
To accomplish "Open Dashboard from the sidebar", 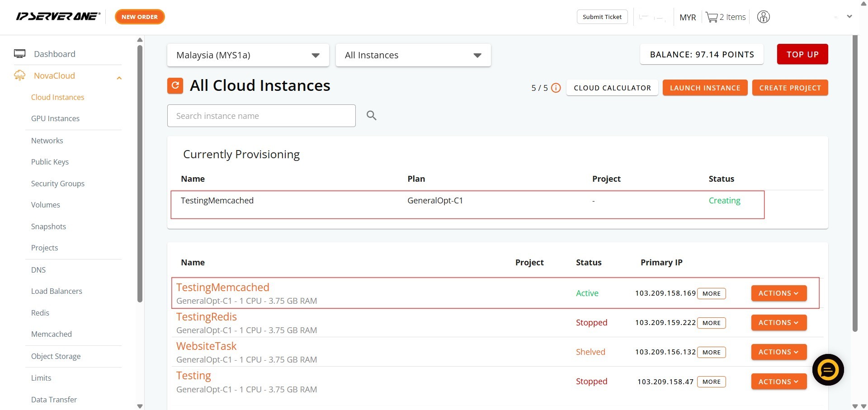I will 54,54.
